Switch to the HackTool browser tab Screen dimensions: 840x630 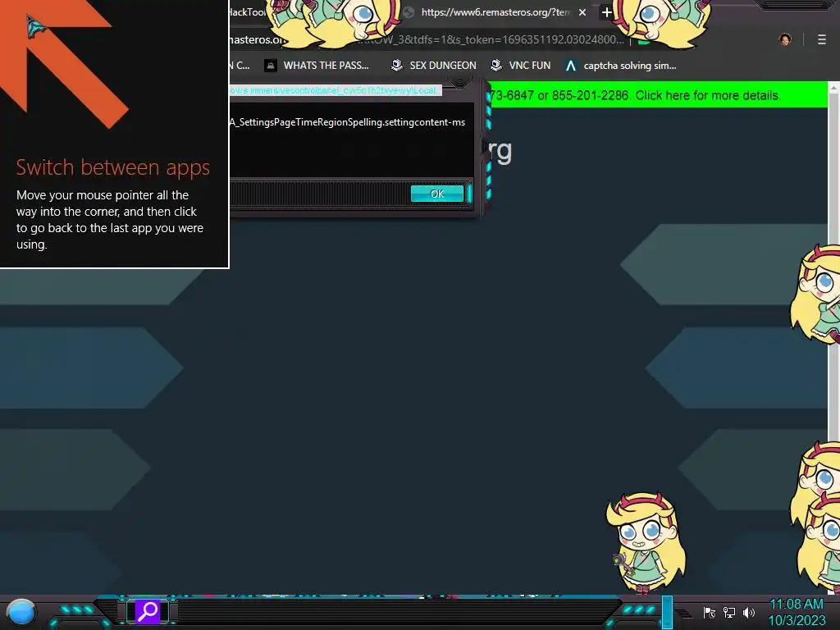248,12
